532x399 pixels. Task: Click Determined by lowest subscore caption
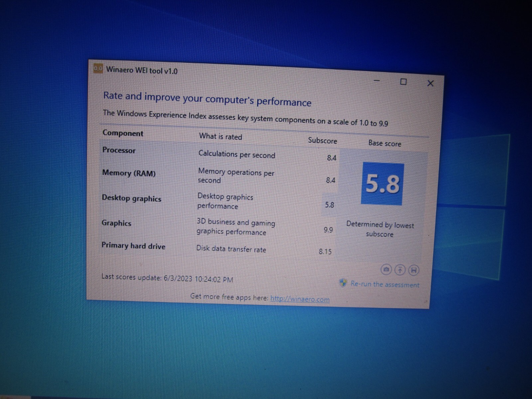[x=380, y=229]
